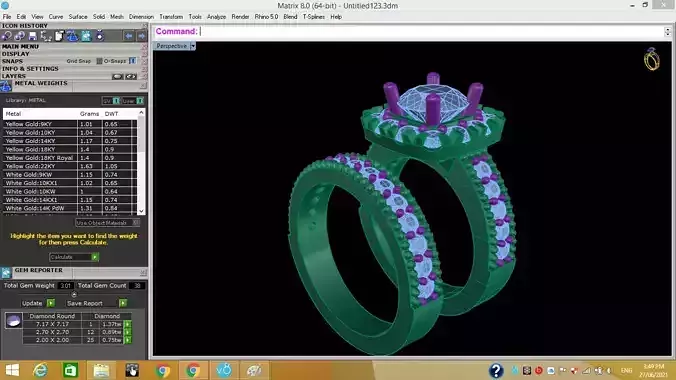Close the Gem Reporter panel
Viewport: 676px width, 380px height.
pos(143,273)
